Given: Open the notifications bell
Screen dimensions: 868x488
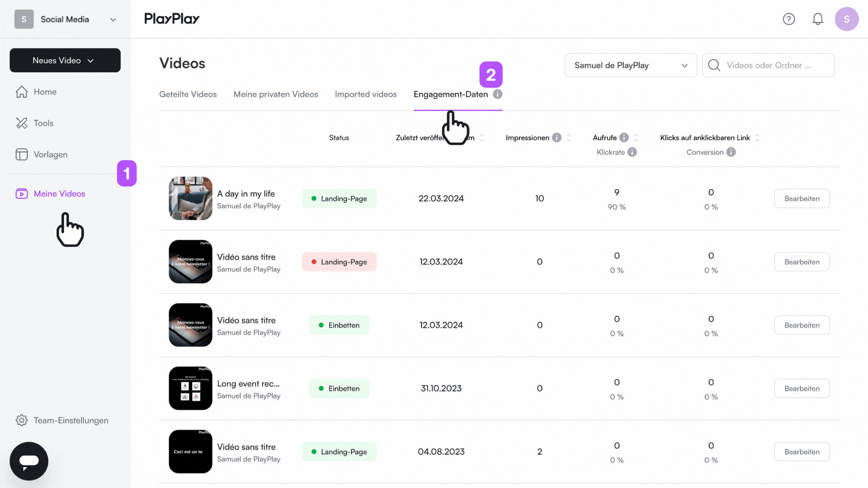Looking at the screenshot, I should click(818, 19).
